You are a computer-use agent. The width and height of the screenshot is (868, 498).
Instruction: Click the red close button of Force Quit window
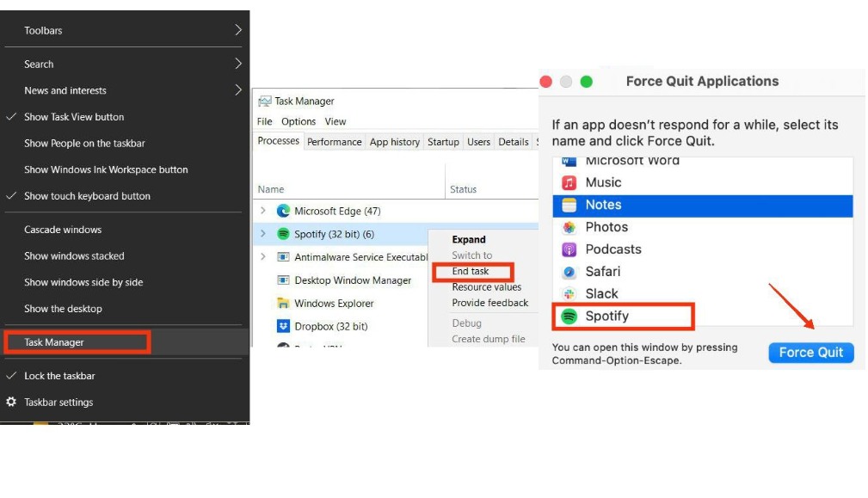pyautogui.click(x=545, y=82)
